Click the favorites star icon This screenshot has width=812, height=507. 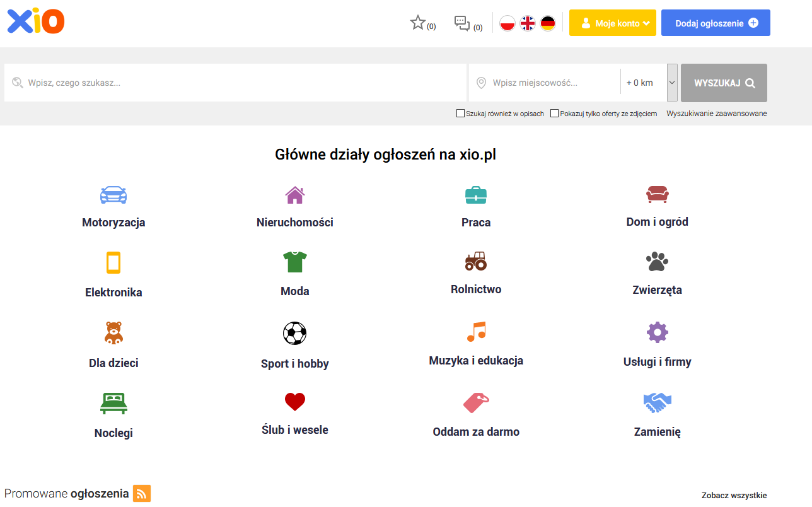418,23
